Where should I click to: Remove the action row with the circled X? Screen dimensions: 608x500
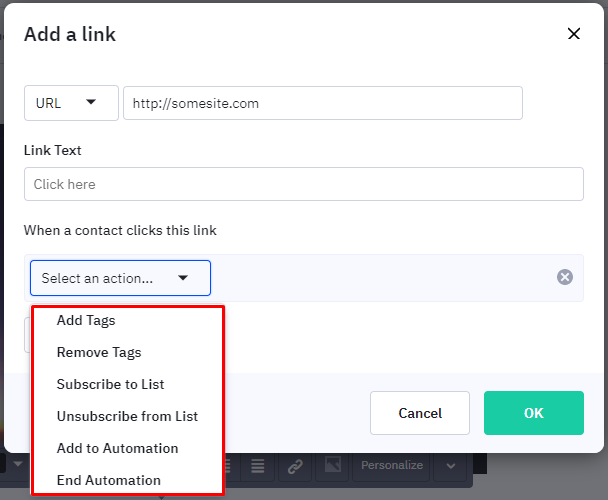[565, 277]
